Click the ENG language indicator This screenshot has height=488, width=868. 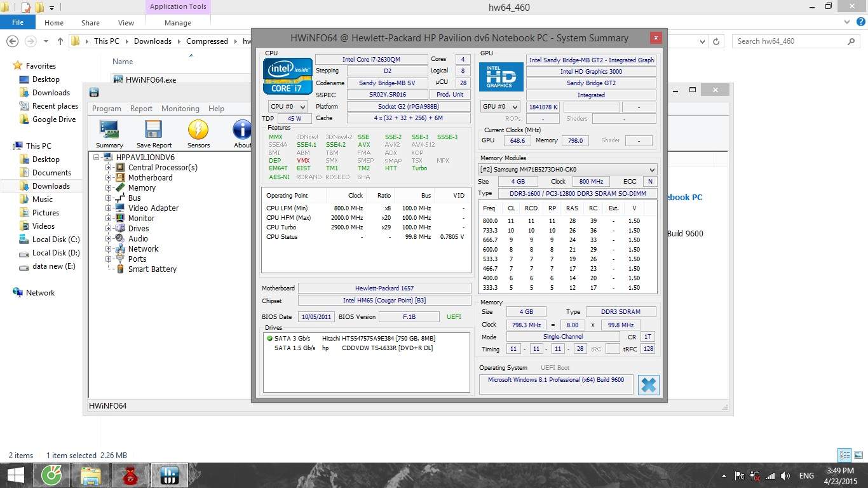[806, 476]
